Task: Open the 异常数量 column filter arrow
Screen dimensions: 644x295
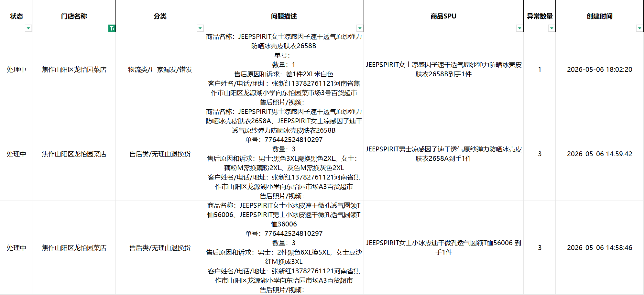Action: 552,28
